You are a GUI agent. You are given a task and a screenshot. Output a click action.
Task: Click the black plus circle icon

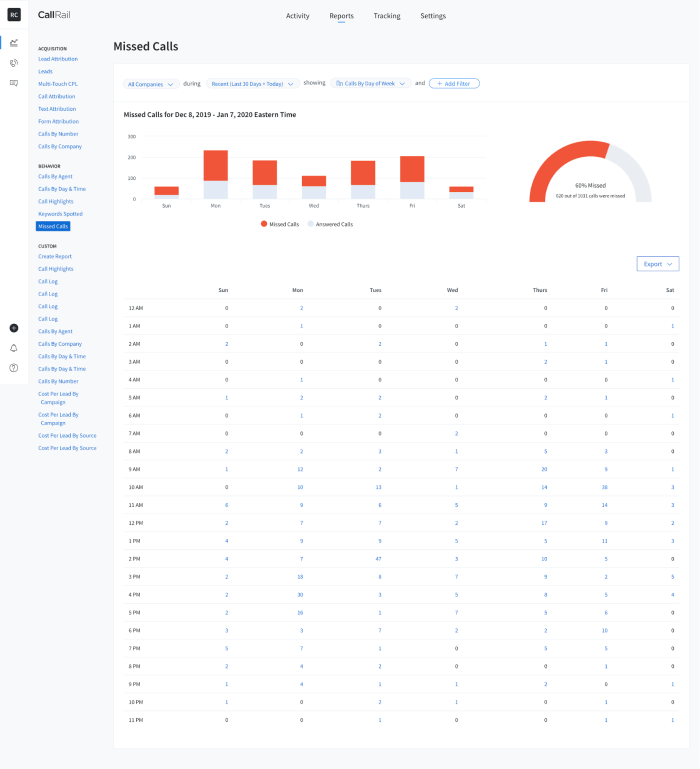(x=14, y=328)
